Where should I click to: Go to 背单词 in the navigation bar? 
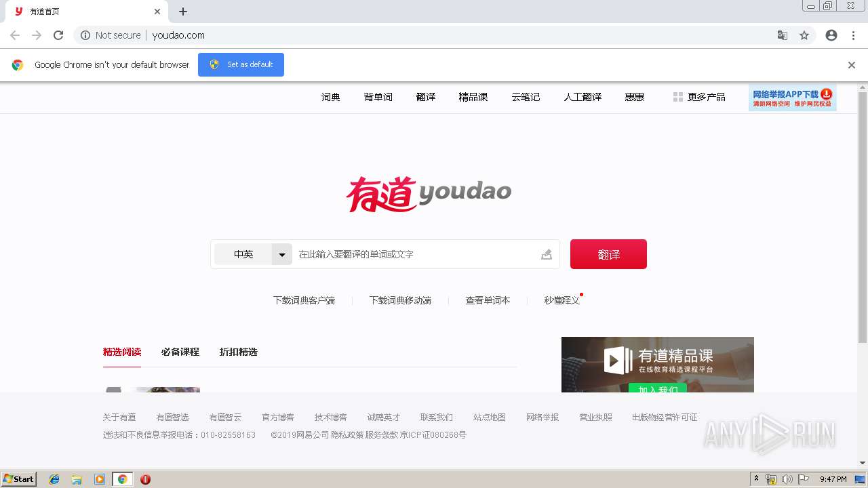point(378,97)
